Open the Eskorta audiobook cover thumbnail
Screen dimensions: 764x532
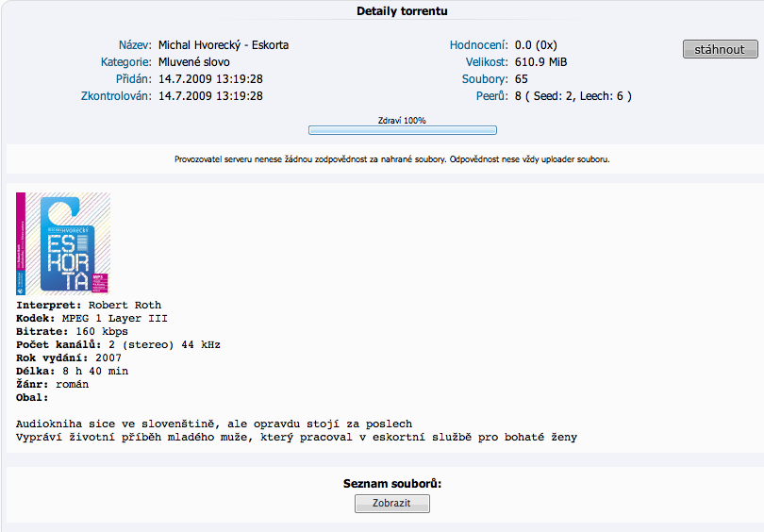click(x=63, y=244)
